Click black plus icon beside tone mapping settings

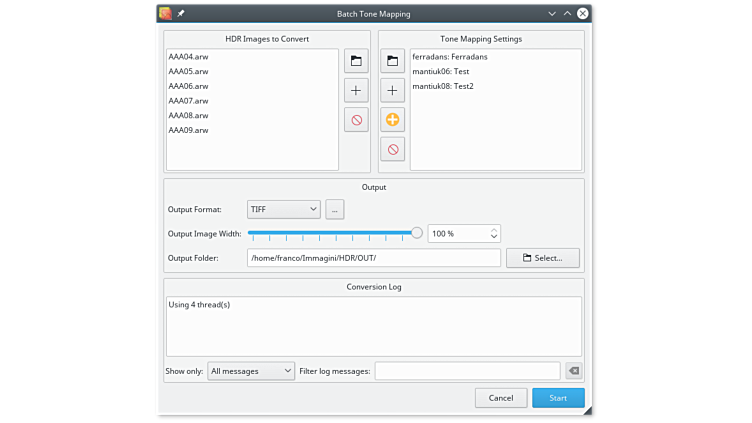point(392,91)
